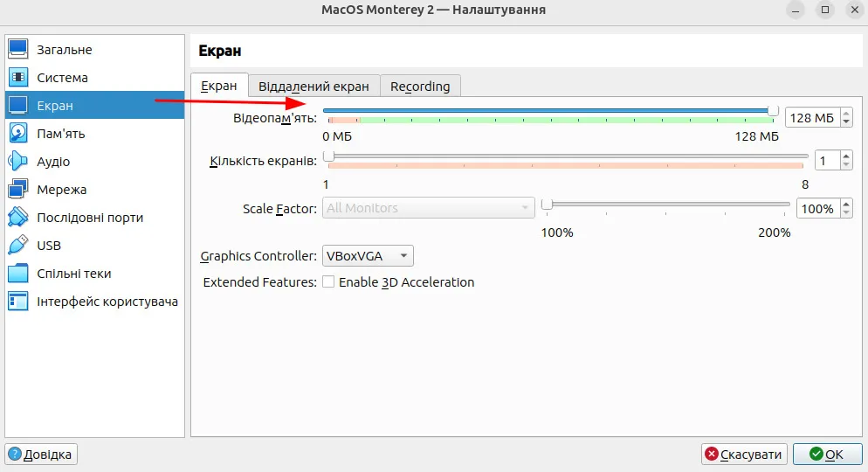Click the Пам'ять label in sidebar
The image size is (868, 472).
point(61,134)
